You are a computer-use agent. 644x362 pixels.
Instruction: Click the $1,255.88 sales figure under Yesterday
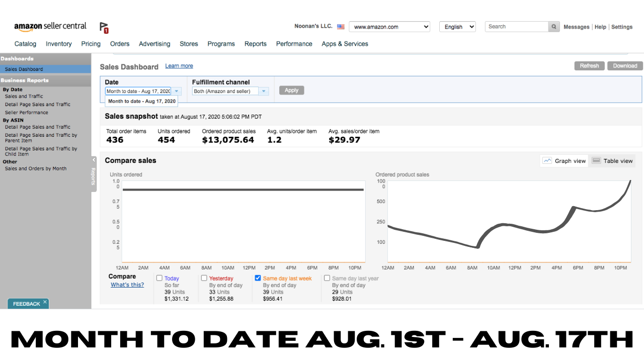221,299
